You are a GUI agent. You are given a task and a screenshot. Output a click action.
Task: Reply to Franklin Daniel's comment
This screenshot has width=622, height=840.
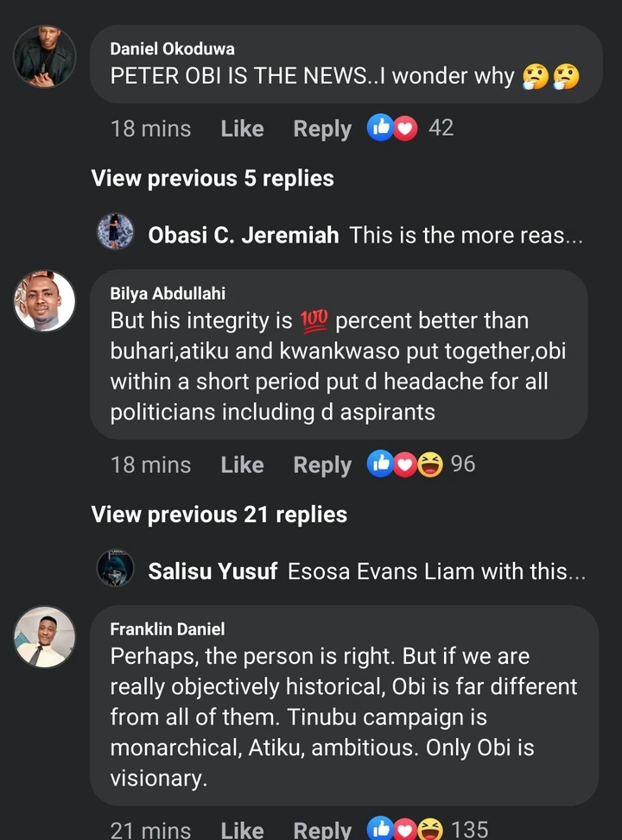coord(322,830)
